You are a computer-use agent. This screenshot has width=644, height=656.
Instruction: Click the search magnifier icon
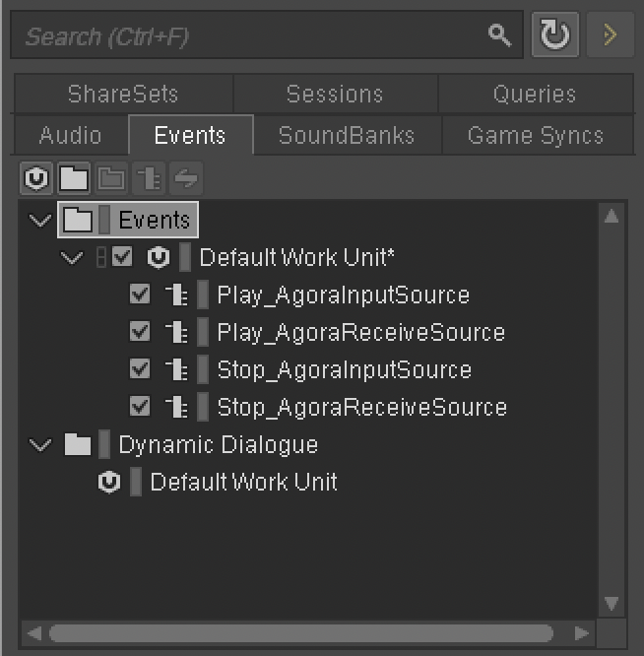tap(499, 35)
